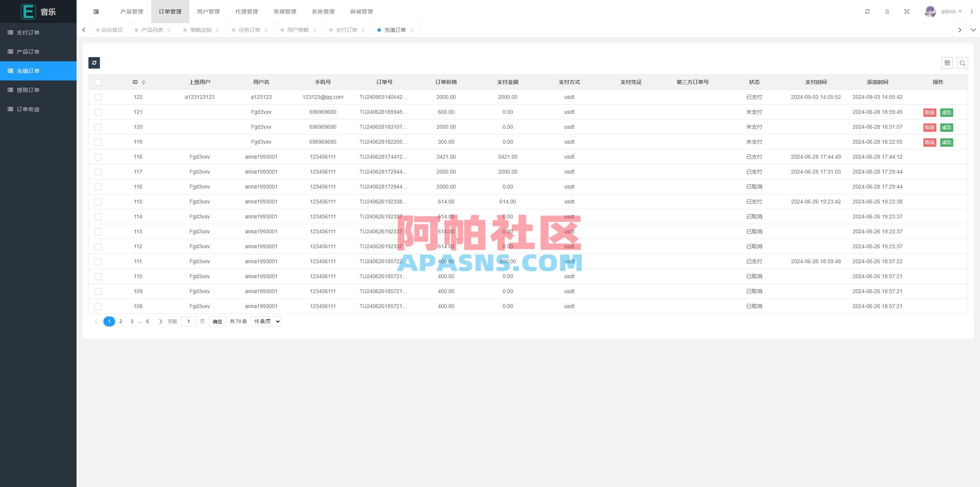
Task: Click the 成功 button on order 119
Action: tap(946, 142)
